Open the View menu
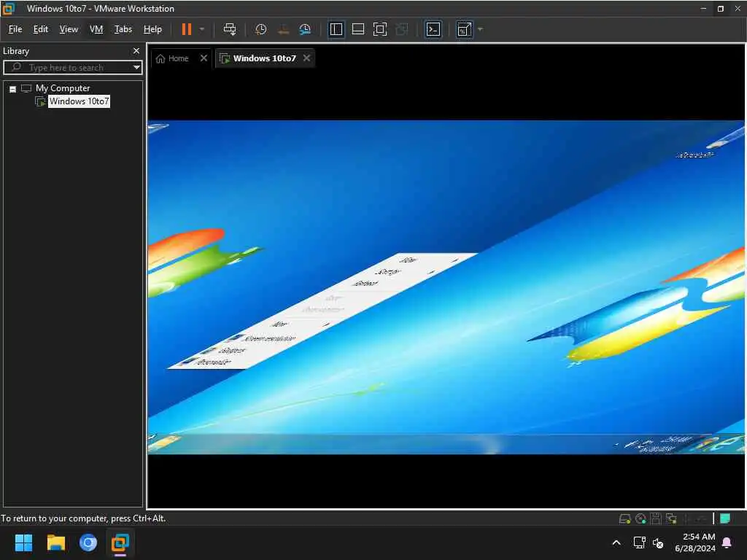747x560 pixels. [x=69, y=29]
